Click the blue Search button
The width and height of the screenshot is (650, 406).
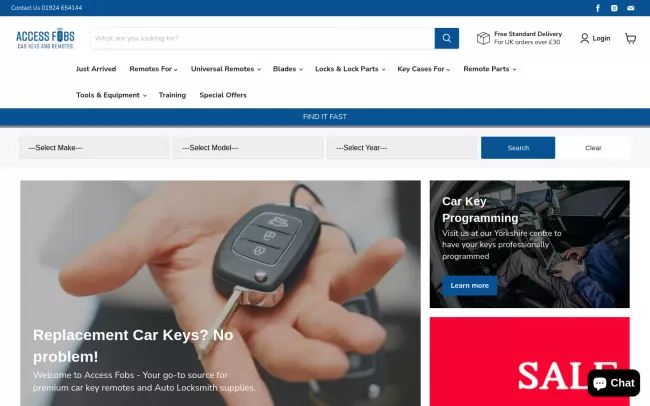tap(518, 148)
